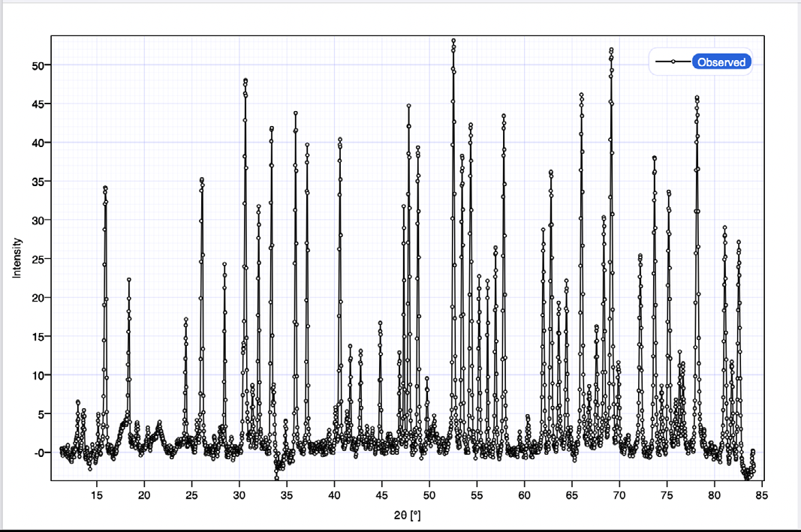801x532 pixels.
Task: Click the Observed legend label
Action: click(721, 62)
